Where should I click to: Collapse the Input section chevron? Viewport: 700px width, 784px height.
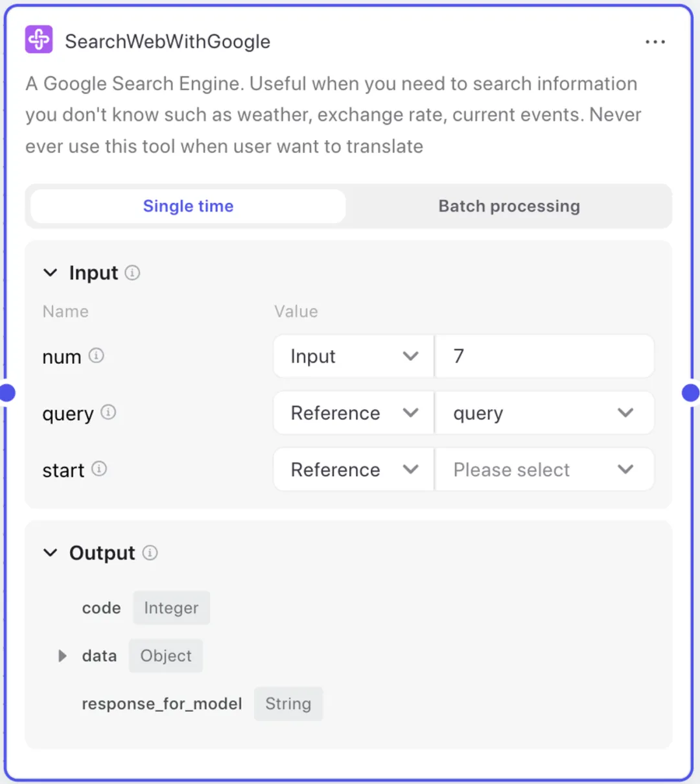point(51,272)
